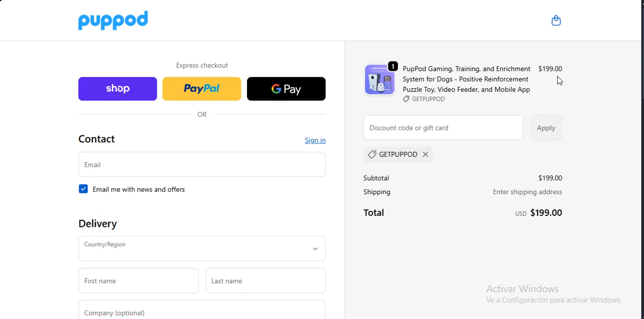Click the First name field
Image resolution: width=644 pixels, height=319 pixels.
click(x=138, y=281)
